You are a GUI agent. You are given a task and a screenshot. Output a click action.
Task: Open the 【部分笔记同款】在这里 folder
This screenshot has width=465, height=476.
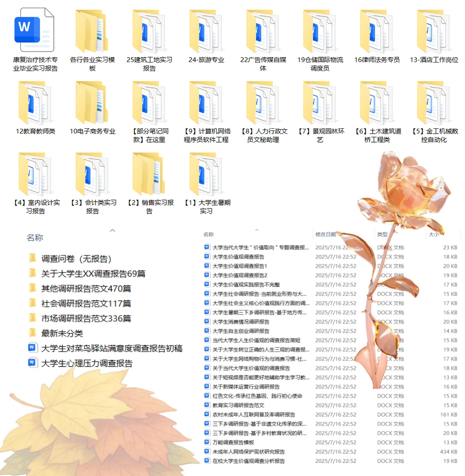point(149,106)
